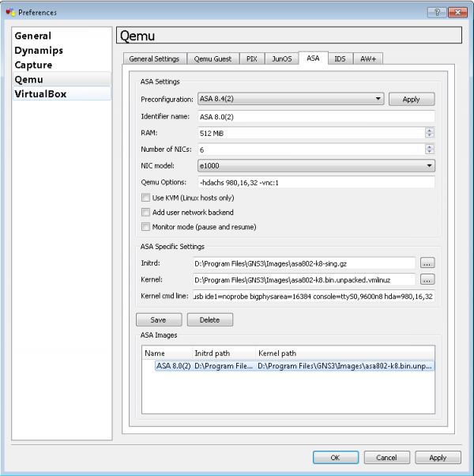Open the IDS tab
The width and height of the screenshot is (474, 476).
(x=340, y=59)
